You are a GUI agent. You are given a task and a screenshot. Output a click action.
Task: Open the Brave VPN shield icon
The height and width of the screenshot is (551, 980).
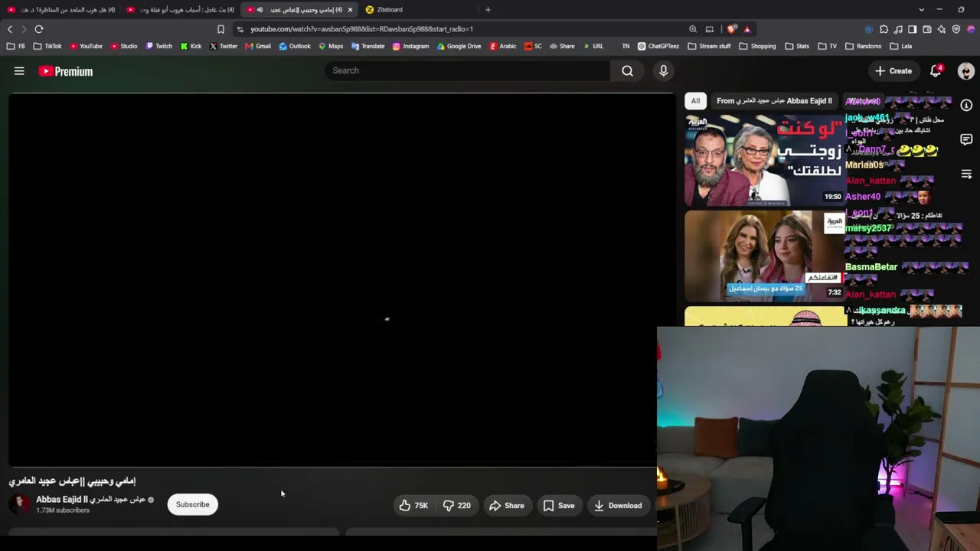pyautogui.click(x=956, y=29)
